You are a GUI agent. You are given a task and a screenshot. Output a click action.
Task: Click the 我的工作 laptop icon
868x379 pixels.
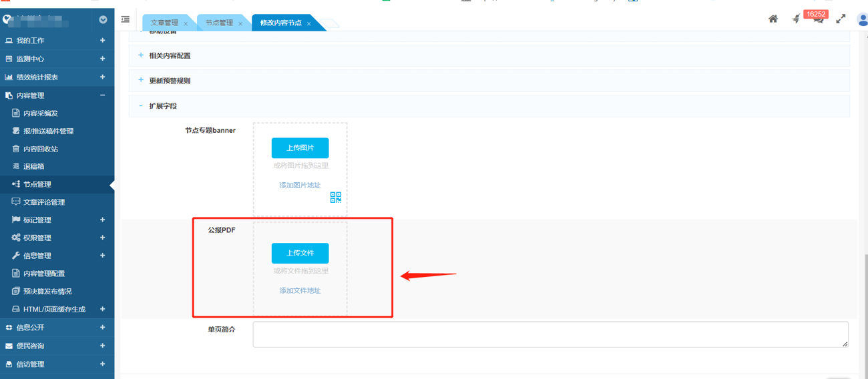9,41
